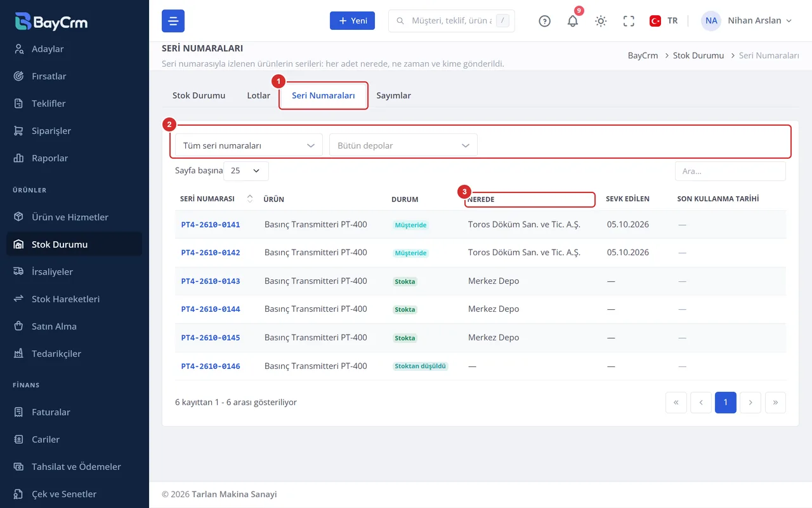
Task: Open the notifications bell
Action: click(573, 21)
